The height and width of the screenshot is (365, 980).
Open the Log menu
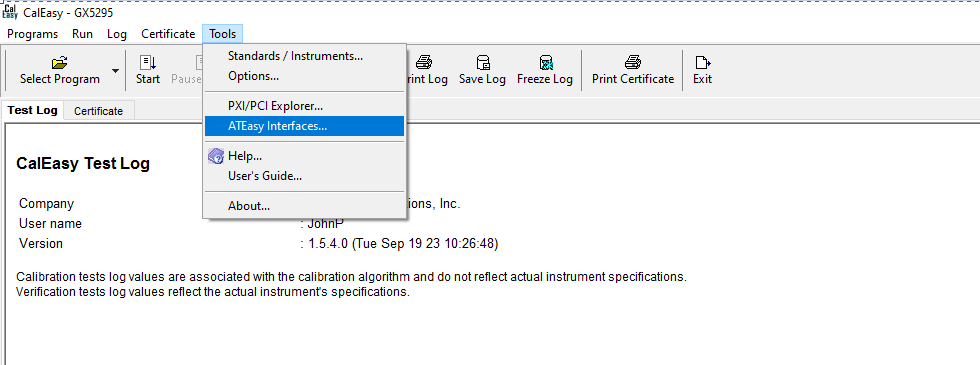pos(117,34)
